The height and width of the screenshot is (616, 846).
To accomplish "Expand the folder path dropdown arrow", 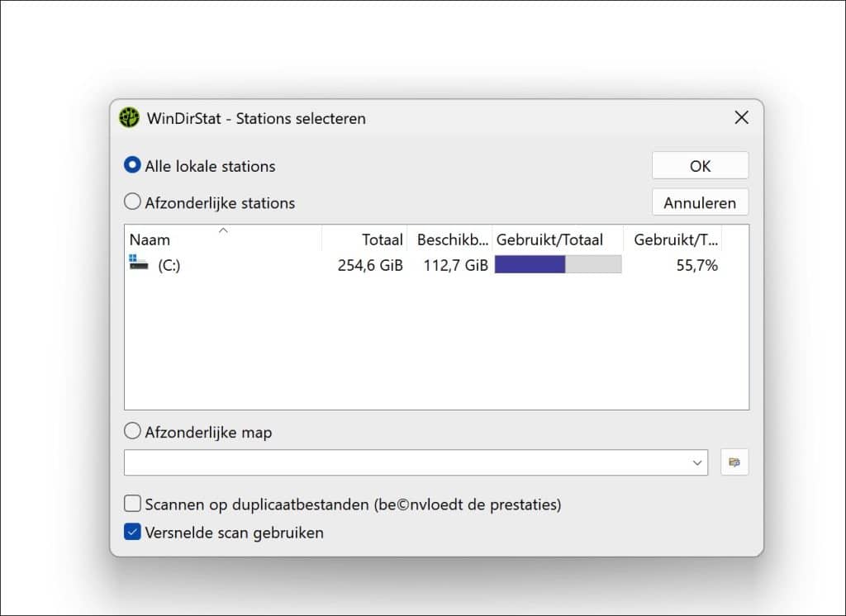I will coord(696,462).
